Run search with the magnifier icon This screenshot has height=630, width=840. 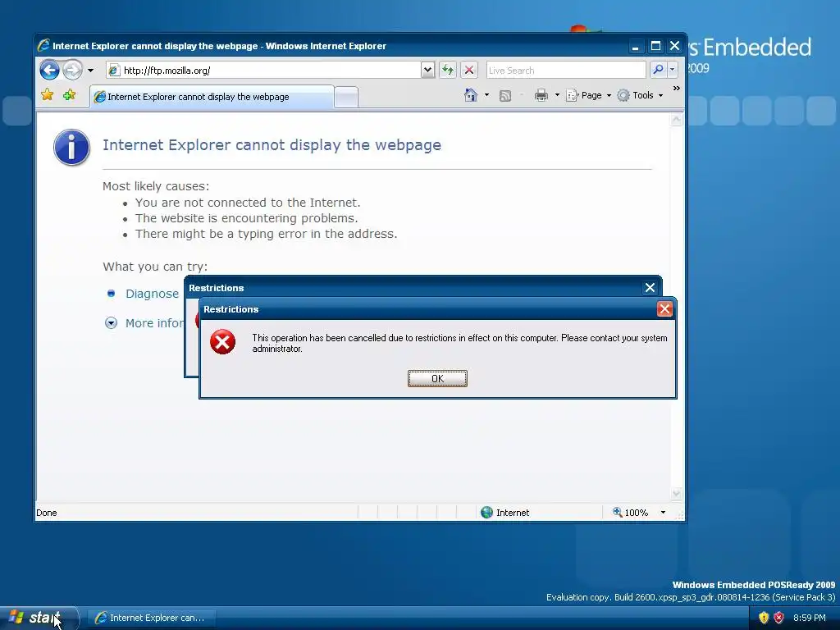click(658, 71)
